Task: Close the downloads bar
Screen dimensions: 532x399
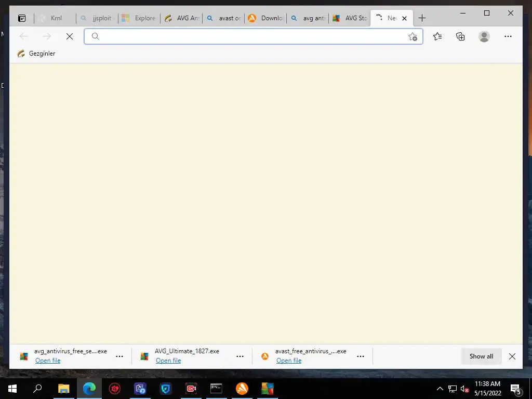Action: tap(512, 356)
